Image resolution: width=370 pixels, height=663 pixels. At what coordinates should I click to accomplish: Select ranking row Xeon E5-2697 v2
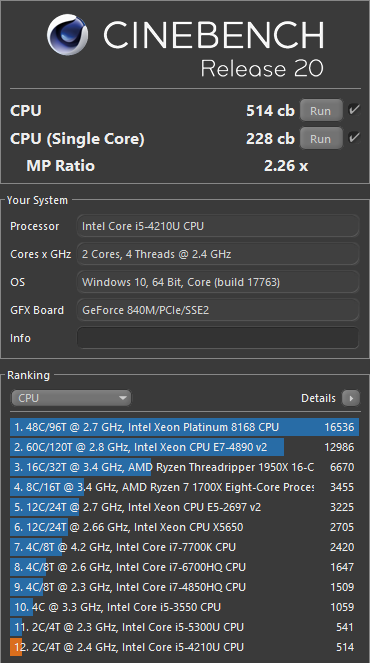point(185,507)
